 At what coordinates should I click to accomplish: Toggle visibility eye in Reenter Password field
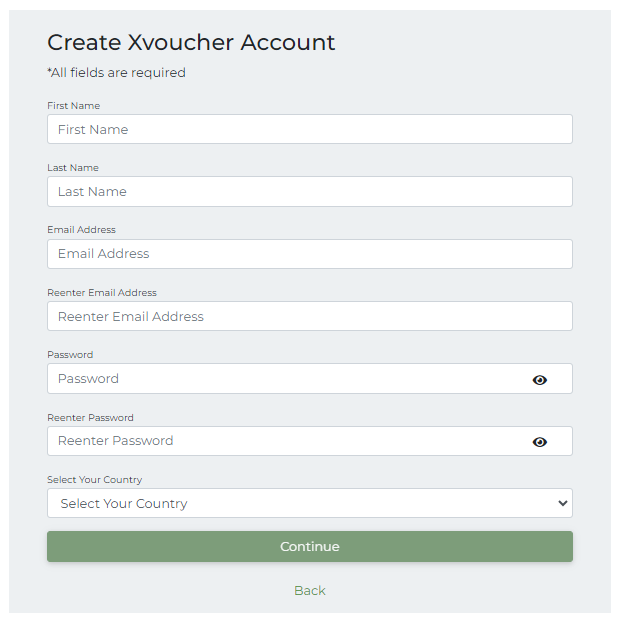539,442
